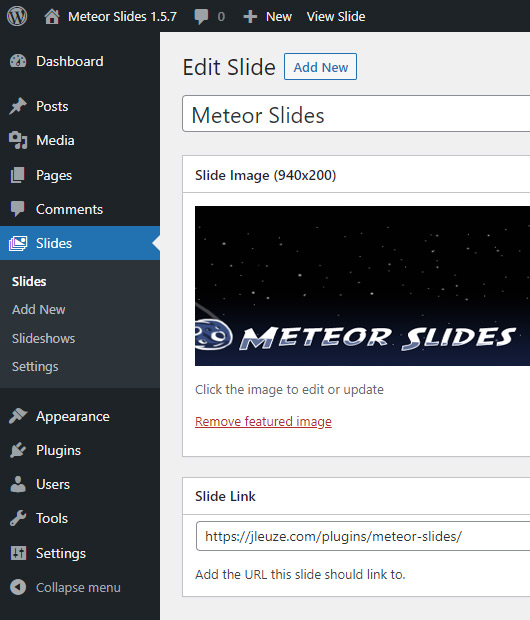Open the WordPress logo menu

pos(17,16)
